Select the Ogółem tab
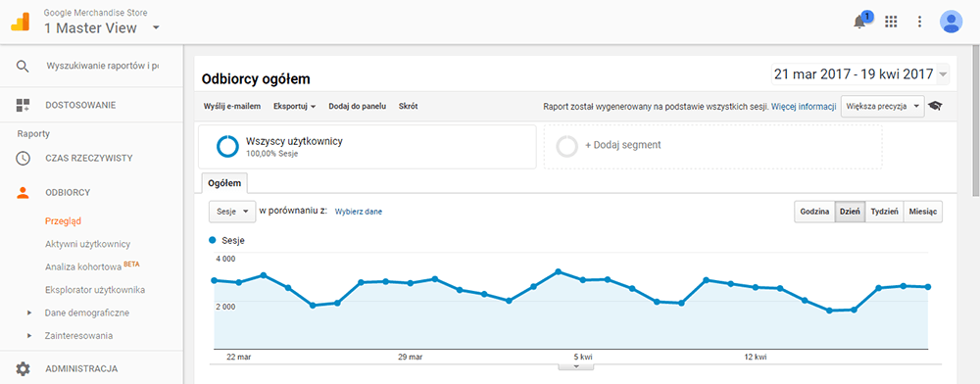This screenshot has height=384, width=980. tap(225, 184)
